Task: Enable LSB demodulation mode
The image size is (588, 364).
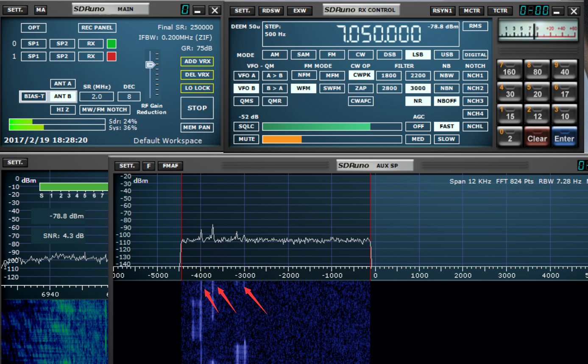Action: coord(418,55)
